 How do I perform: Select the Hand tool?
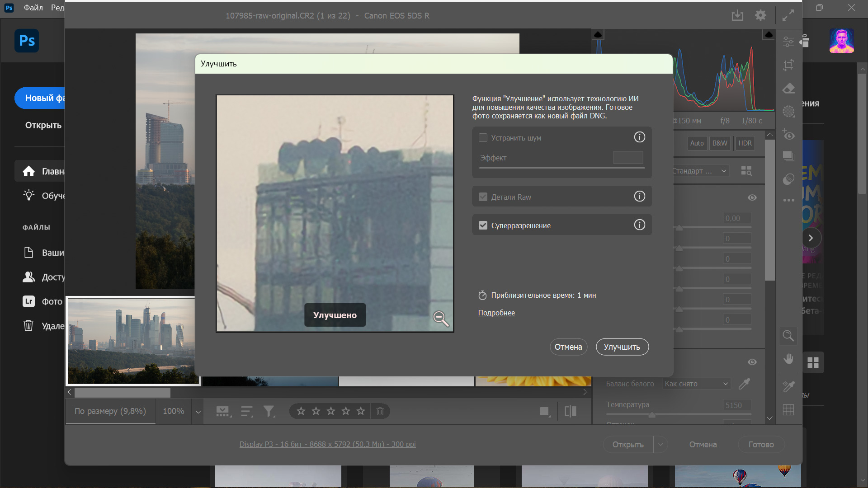pos(788,359)
